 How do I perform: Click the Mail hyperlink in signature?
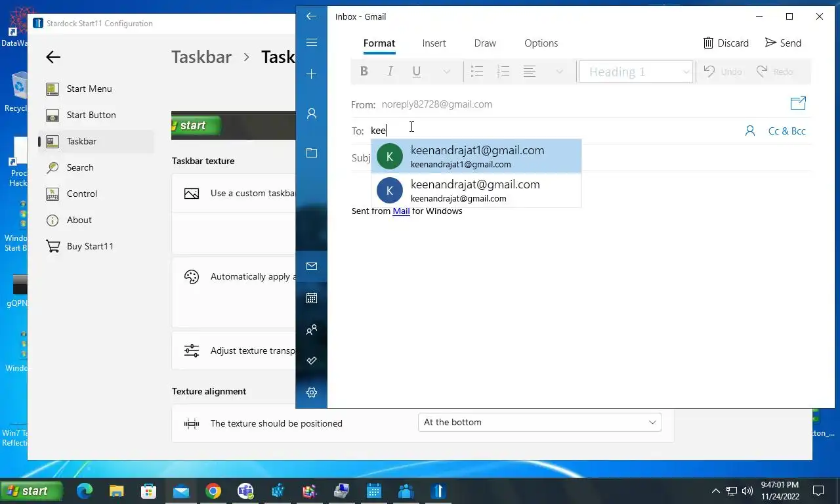(x=401, y=211)
